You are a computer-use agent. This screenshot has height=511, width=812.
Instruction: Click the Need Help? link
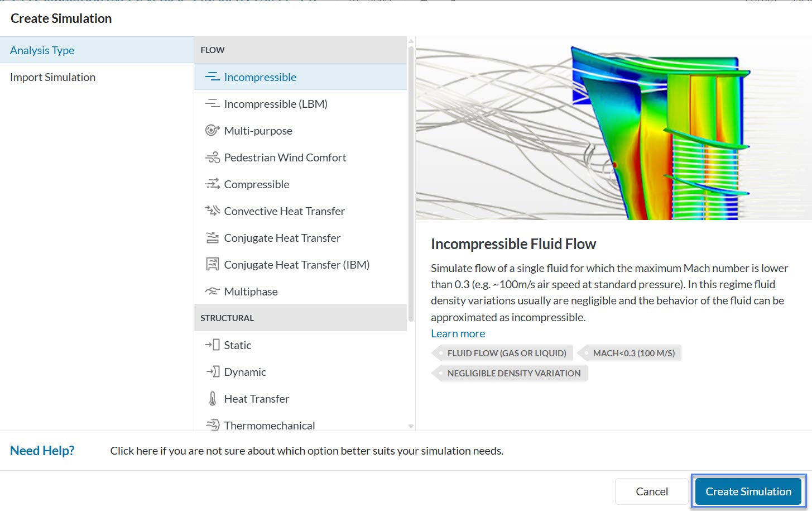(x=42, y=451)
